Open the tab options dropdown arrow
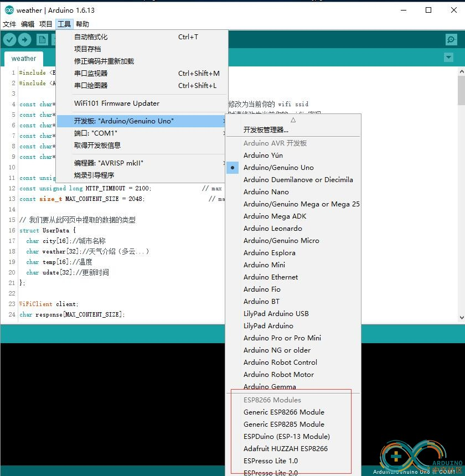Screen dimensions: 465x476 coord(448,57)
